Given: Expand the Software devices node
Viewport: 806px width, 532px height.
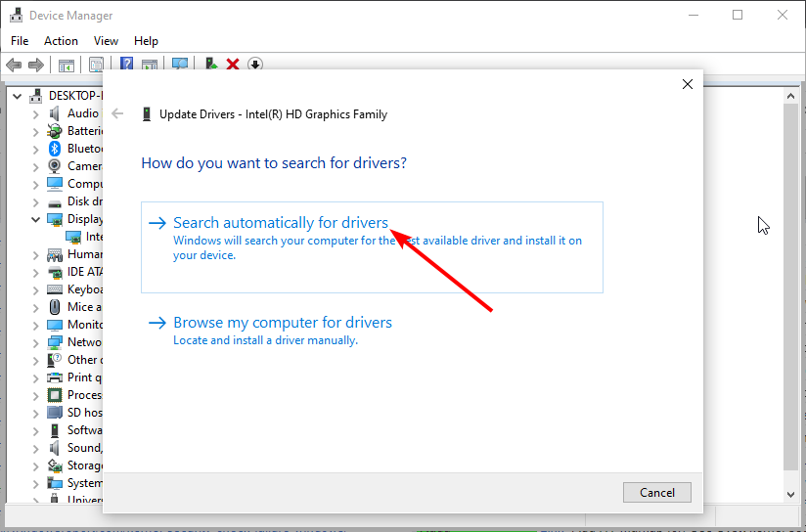Looking at the screenshot, I should (35, 430).
